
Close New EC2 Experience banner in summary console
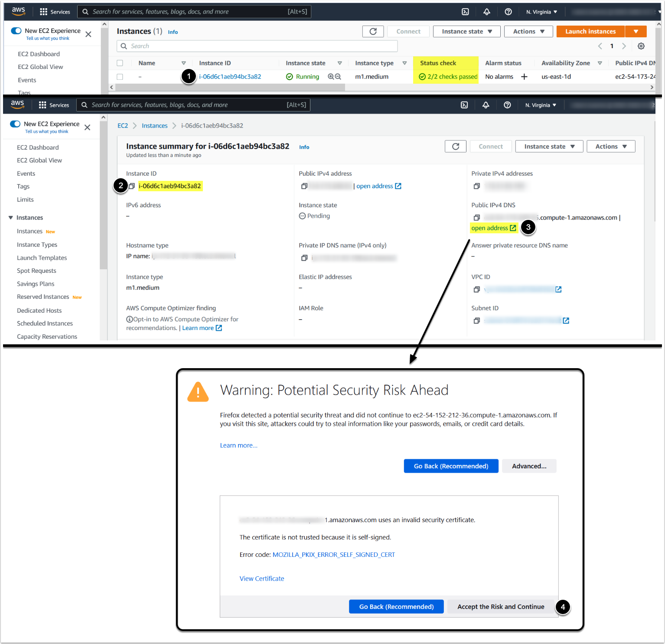tap(88, 127)
